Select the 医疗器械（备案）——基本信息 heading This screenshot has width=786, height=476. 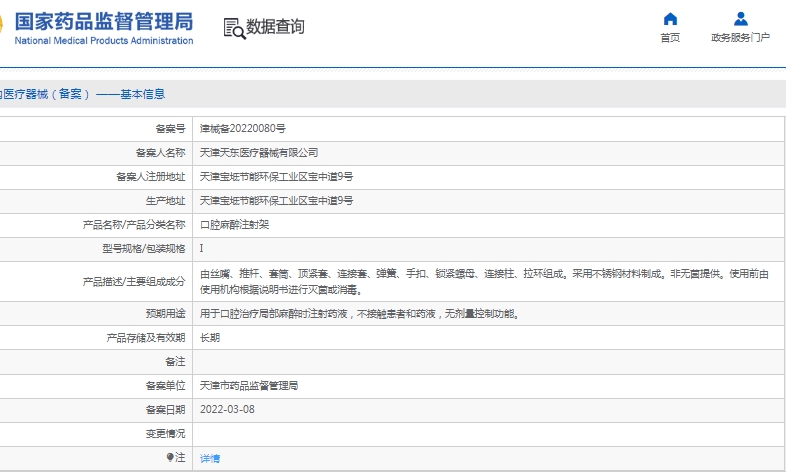(x=83, y=94)
